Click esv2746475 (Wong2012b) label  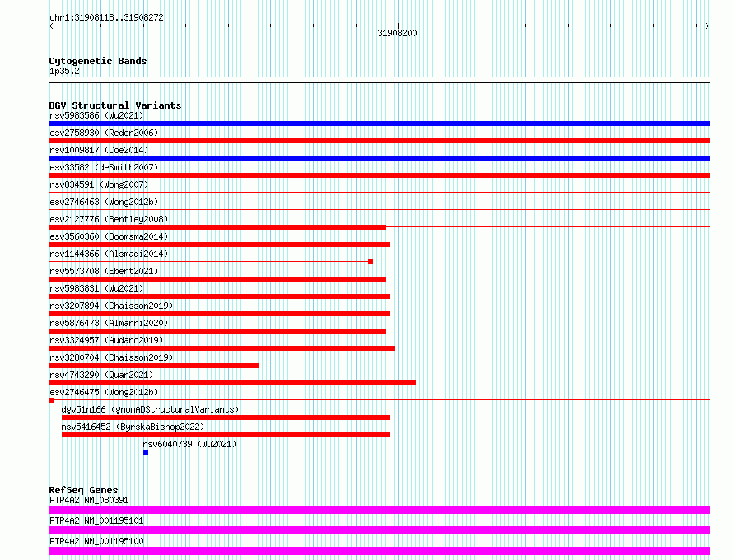tap(104, 392)
